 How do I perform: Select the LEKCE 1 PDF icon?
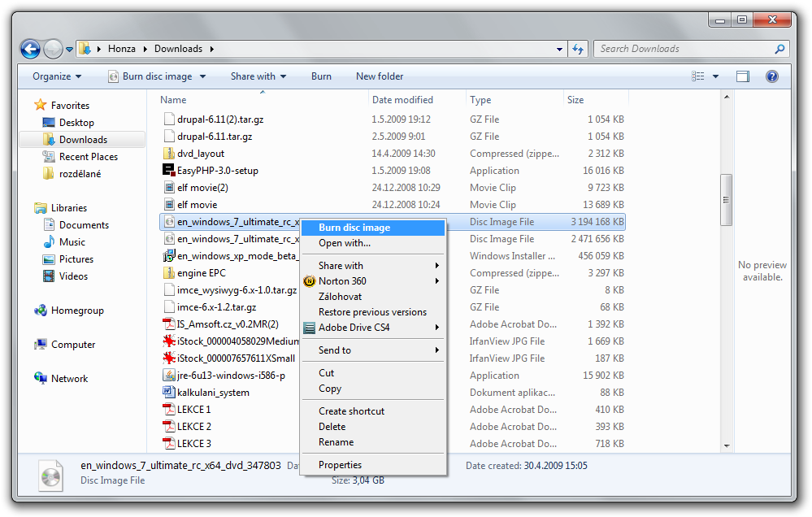(x=169, y=410)
